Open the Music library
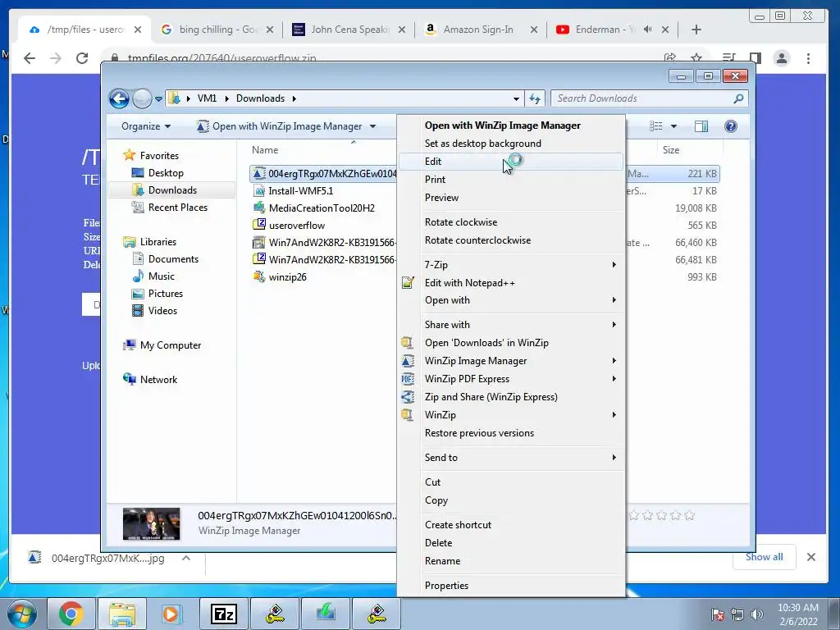 [162, 276]
